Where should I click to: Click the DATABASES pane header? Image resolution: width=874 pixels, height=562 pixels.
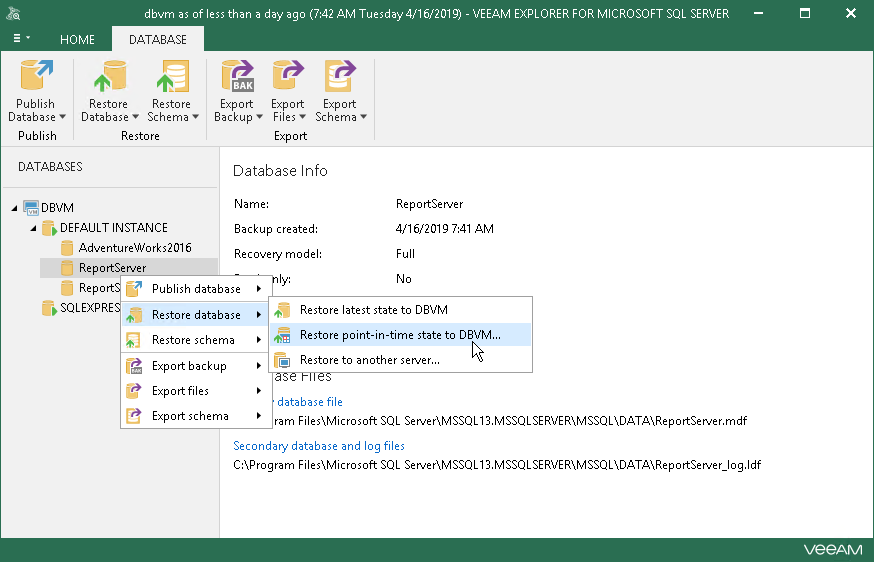point(50,167)
